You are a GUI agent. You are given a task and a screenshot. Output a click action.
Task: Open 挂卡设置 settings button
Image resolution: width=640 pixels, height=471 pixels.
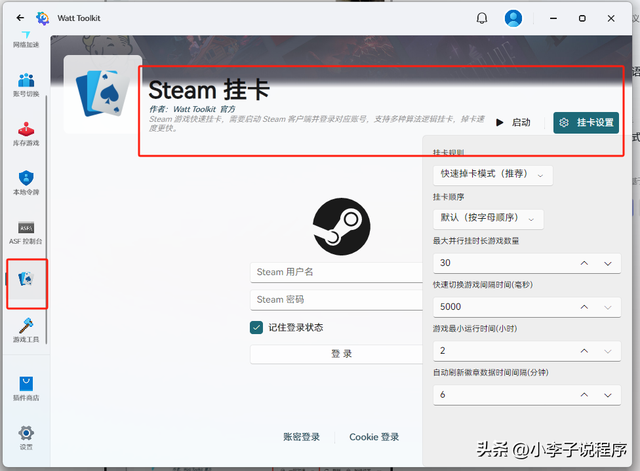point(586,122)
